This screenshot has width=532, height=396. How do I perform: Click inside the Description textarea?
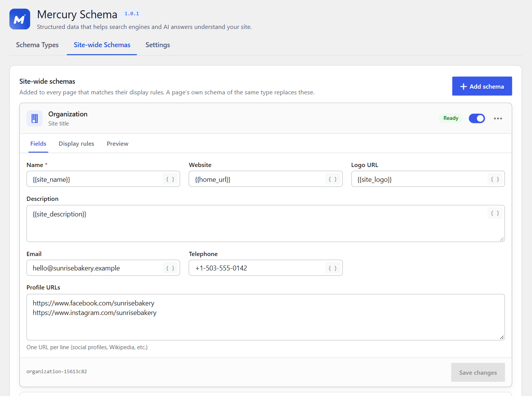tap(266, 223)
